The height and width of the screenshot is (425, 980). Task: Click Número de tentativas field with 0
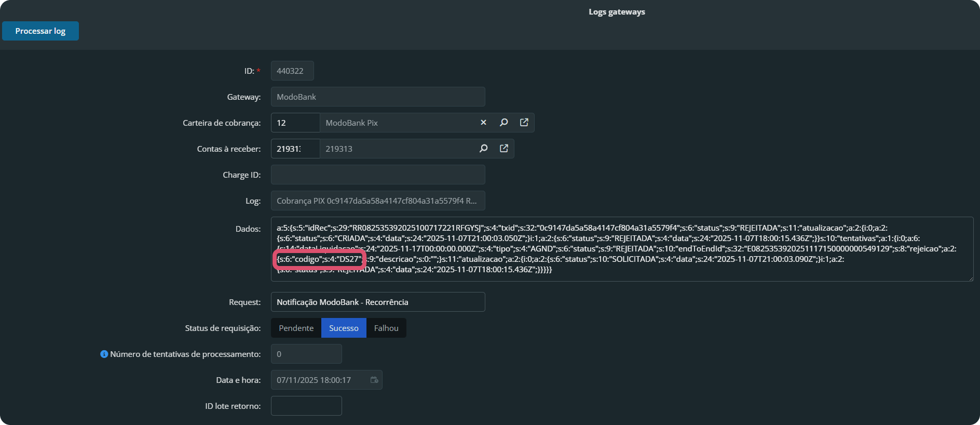[x=306, y=354]
